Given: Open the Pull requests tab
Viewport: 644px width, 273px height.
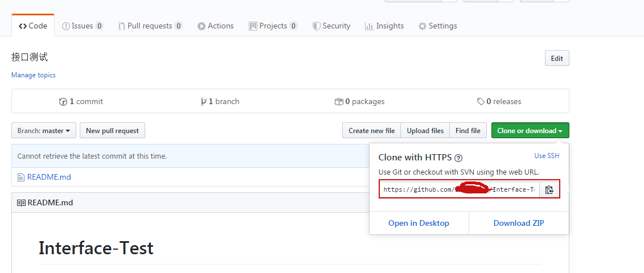Looking at the screenshot, I should (150, 26).
